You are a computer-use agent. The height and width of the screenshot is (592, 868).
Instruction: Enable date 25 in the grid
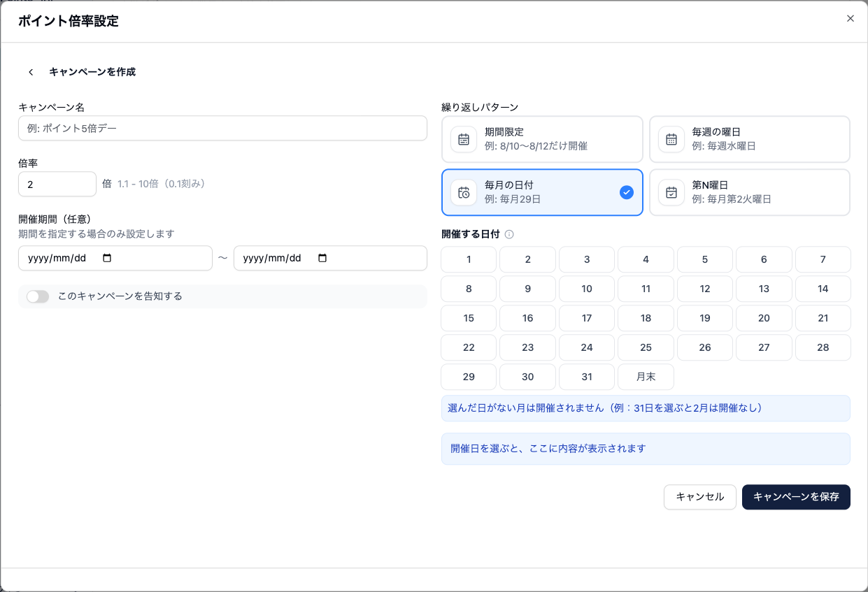(x=646, y=347)
